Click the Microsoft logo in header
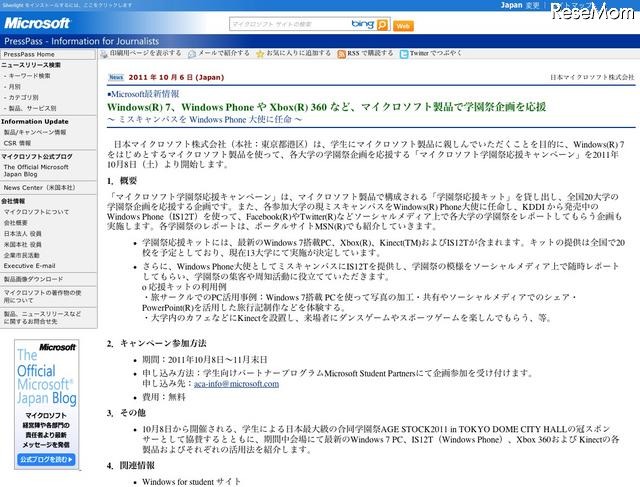The image size is (640, 487). pos(37,23)
